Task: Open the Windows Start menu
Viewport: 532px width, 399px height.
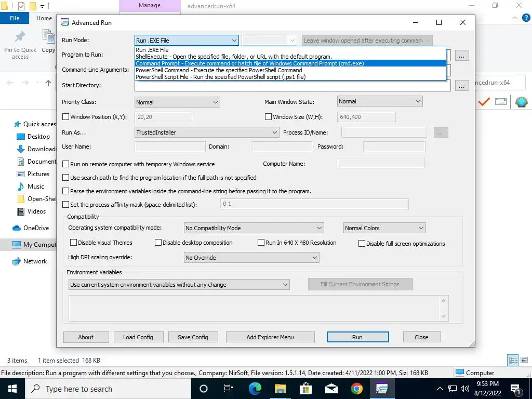Action: (x=12, y=389)
